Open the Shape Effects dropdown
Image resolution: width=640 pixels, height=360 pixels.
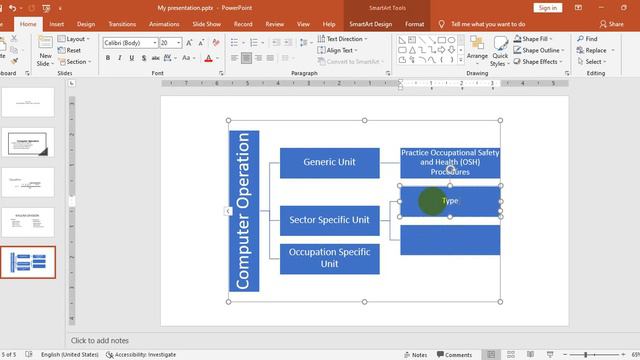point(538,62)
